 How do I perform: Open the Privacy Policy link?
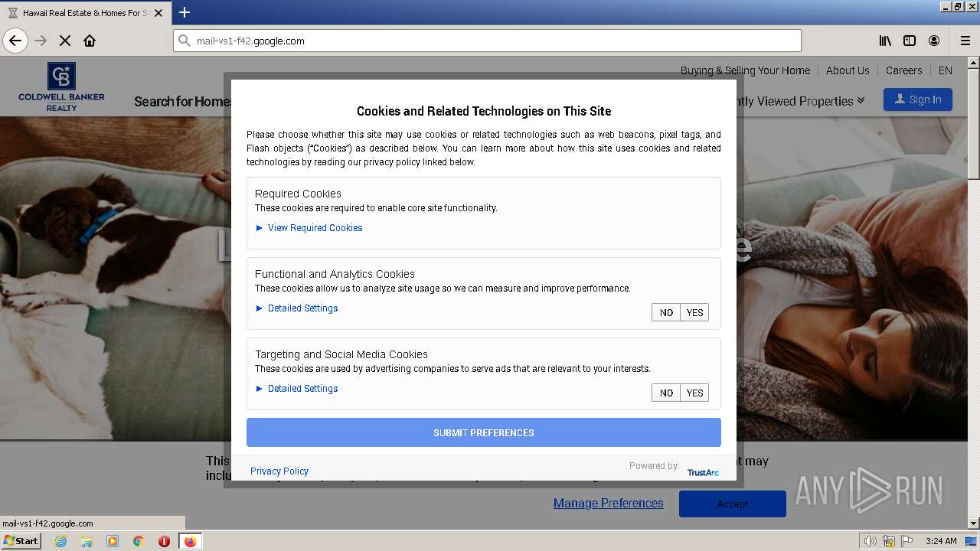point(279,471)
